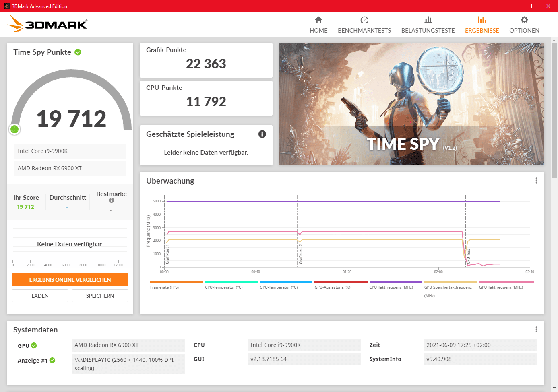Toggle CPU-Temperatur legend entry

tap(231, 285)
